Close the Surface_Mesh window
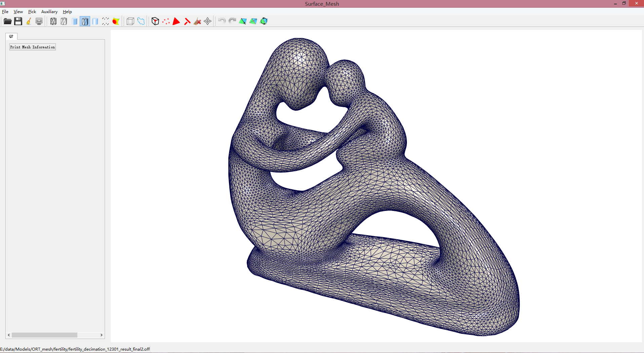The height and width of the screenshot is (353, 644). 636,3
